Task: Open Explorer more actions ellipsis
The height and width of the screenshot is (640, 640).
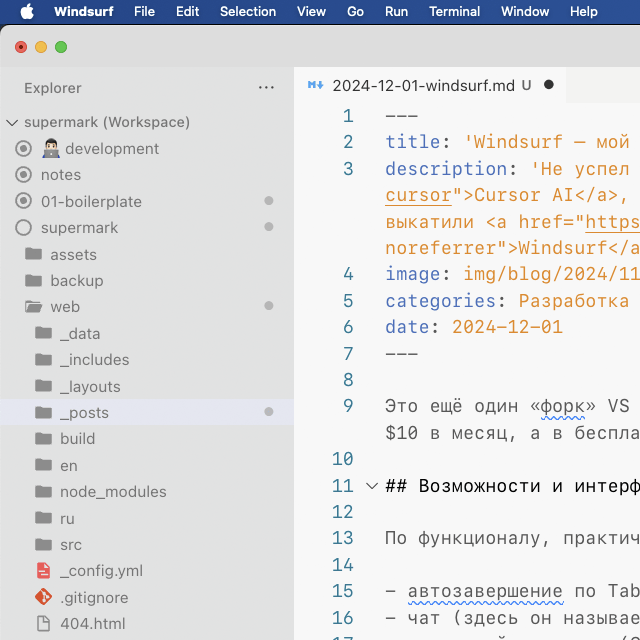Action: pyautogui.click(x=266, y=88)
